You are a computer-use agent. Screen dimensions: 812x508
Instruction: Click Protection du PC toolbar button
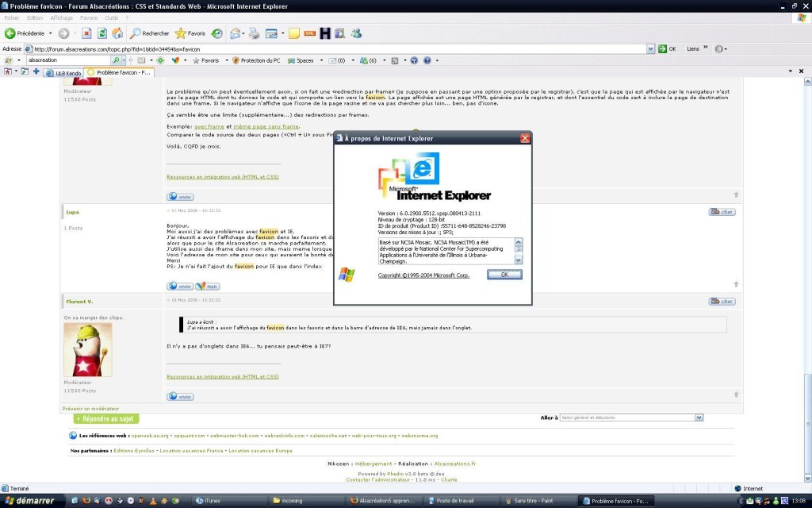[x=256, y=60]
